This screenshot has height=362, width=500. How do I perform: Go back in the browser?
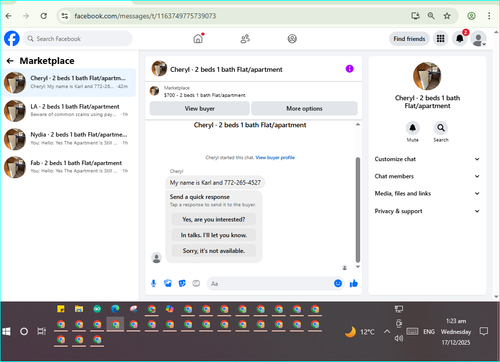pyautogui.click(x=9, y=16)
